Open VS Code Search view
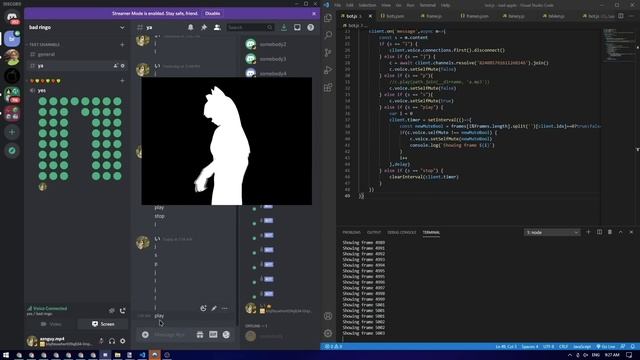This screenshot has height=360, width=640. coord(328,35)
